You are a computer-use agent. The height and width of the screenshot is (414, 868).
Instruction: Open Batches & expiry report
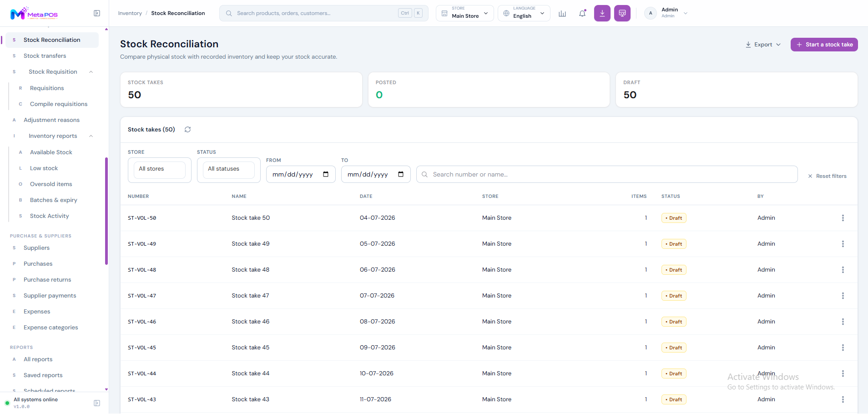tap(53, 200)
